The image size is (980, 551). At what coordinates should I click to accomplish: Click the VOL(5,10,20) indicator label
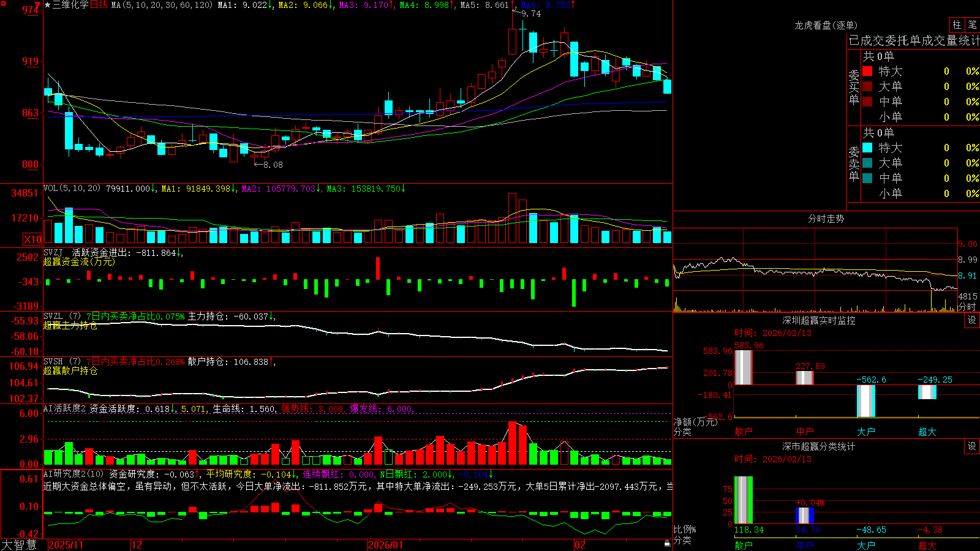(72, 189)
